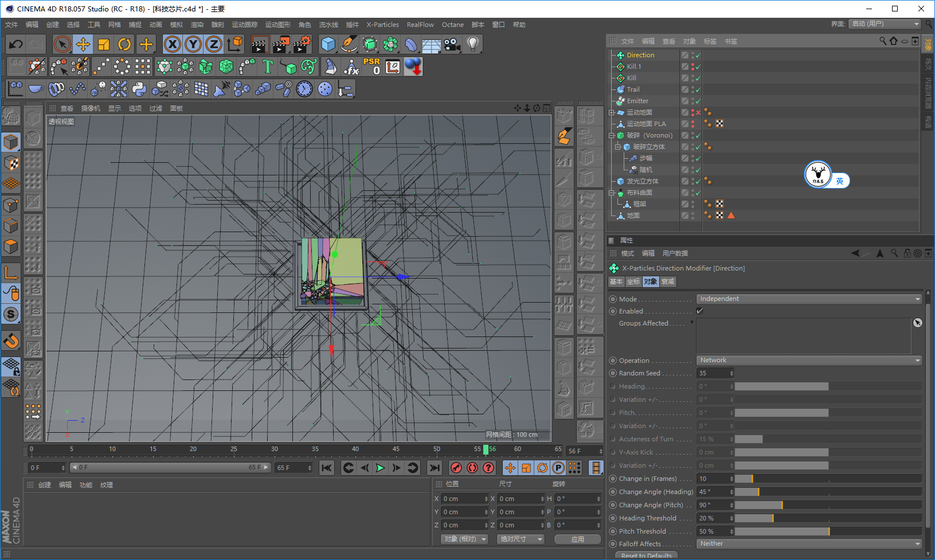Expand the 运动地面 tree node
935x560 pixels.
612,112
